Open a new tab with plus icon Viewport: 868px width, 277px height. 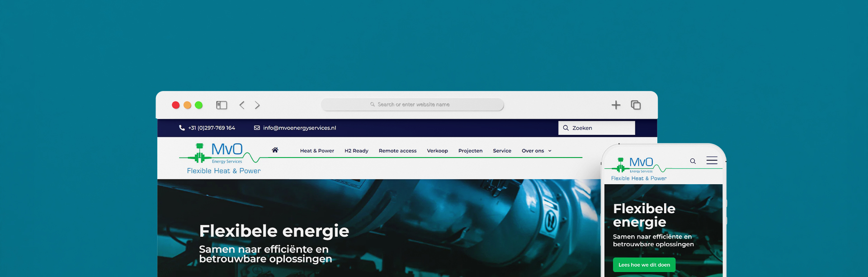616,105
